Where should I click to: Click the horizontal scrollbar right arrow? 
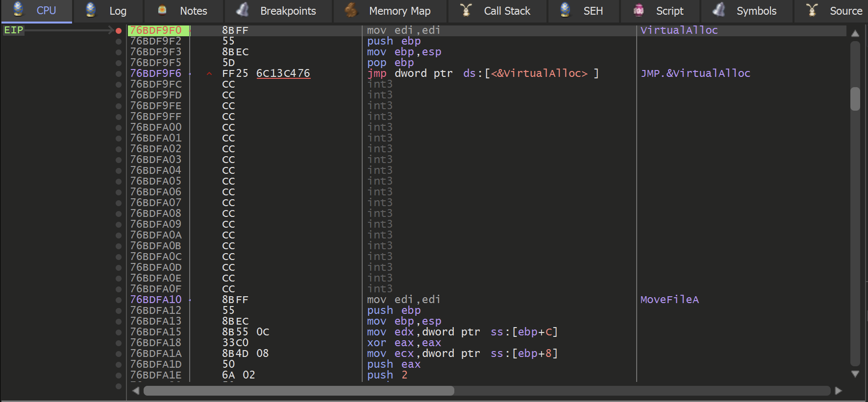pos(839,391)
